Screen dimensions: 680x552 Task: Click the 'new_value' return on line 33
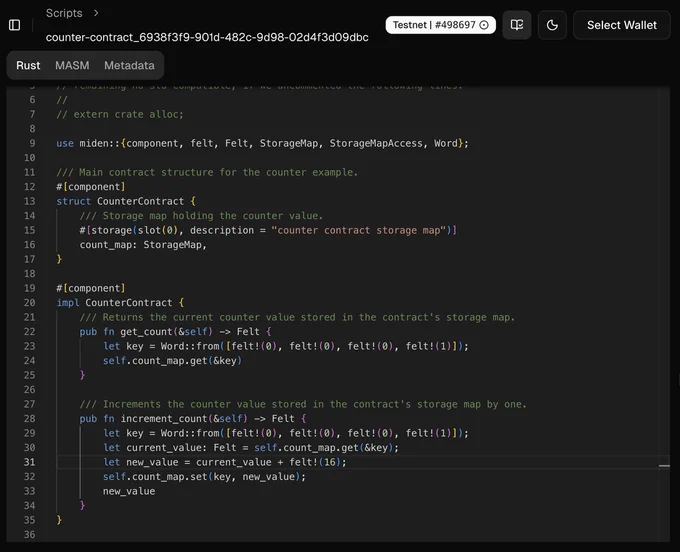[x=129, y=491]
